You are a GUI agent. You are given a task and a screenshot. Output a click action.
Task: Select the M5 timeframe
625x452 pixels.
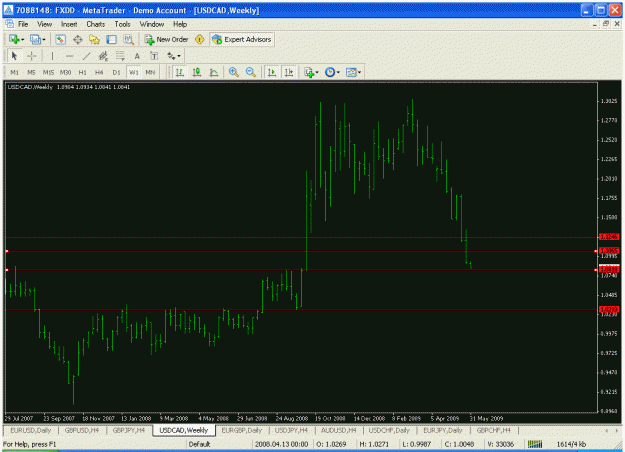tap(31, 72)
